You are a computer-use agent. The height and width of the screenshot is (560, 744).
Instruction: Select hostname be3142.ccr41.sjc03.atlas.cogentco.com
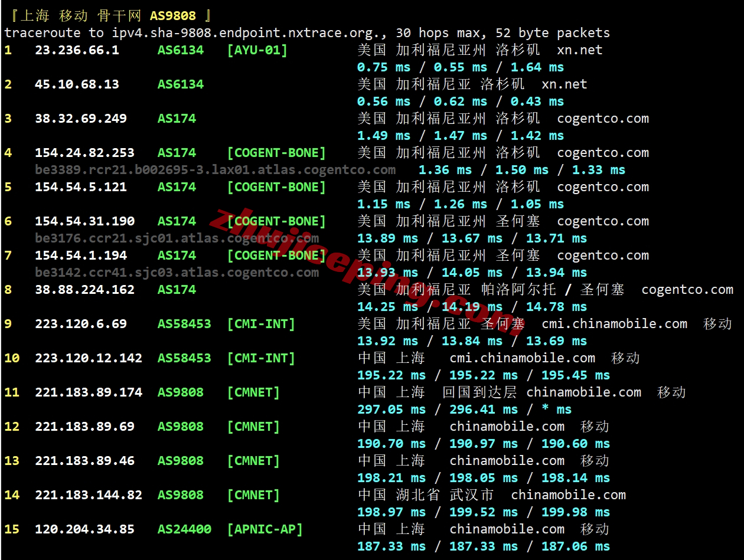(177, 273)
